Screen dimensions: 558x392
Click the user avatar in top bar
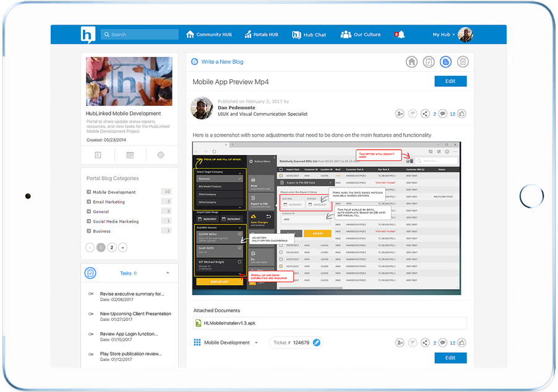pos(465,35)
